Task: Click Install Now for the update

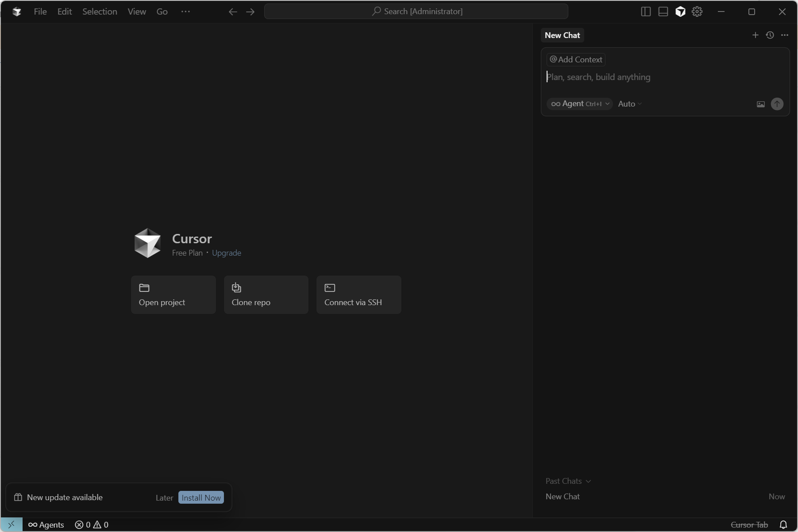Action: point(201,498)
